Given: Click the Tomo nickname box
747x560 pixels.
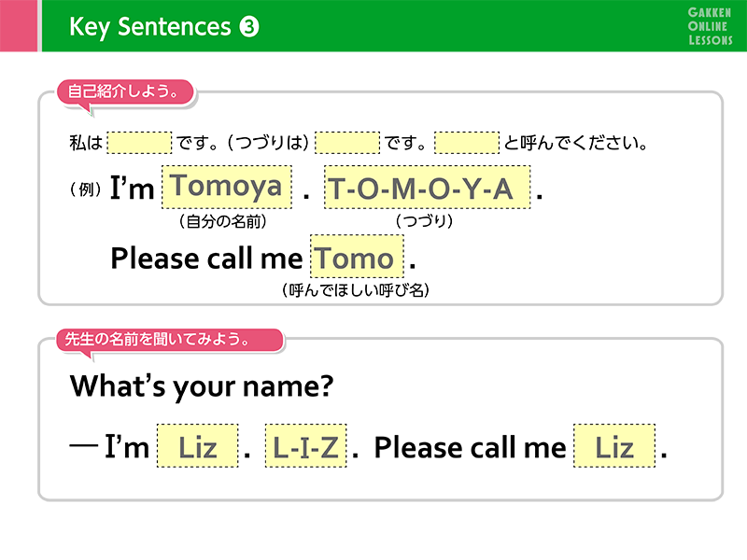Looking at the screenshot, I should click(x=357, y=257).
